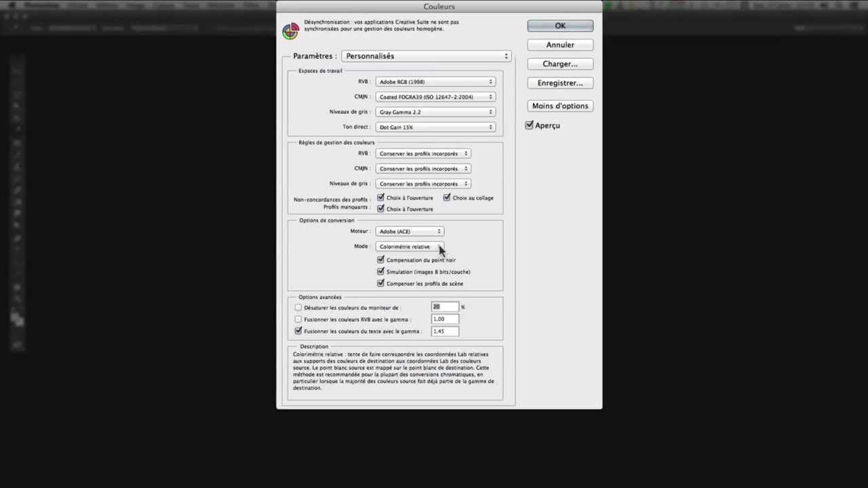868x488 pixels.
Task: Enable Désaturer les couleurs du moniteur checkbox
Action: tap(298, 308)
